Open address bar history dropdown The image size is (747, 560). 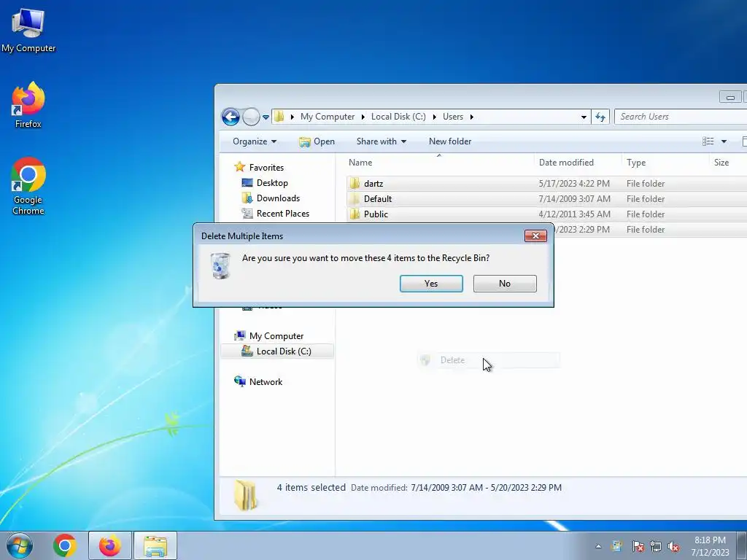click(584, 117)
